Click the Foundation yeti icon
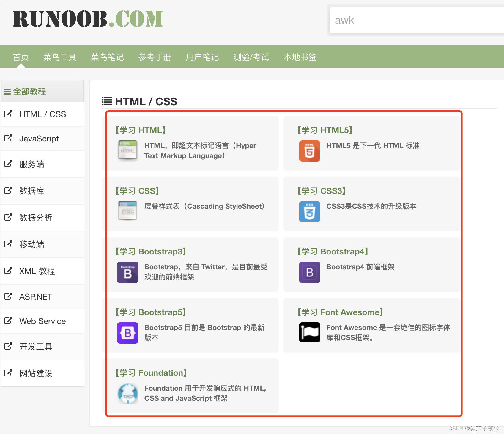504x434 pixels. click(127, 394)
